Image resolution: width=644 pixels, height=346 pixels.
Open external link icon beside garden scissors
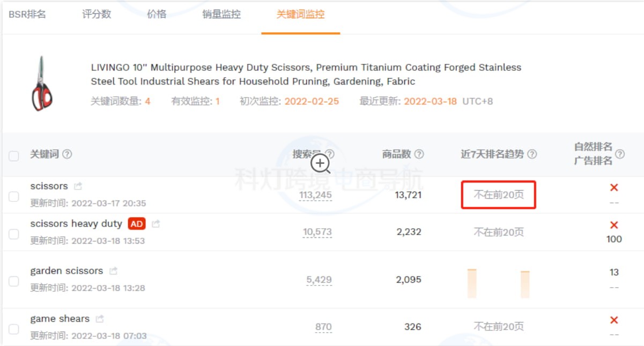113,271
